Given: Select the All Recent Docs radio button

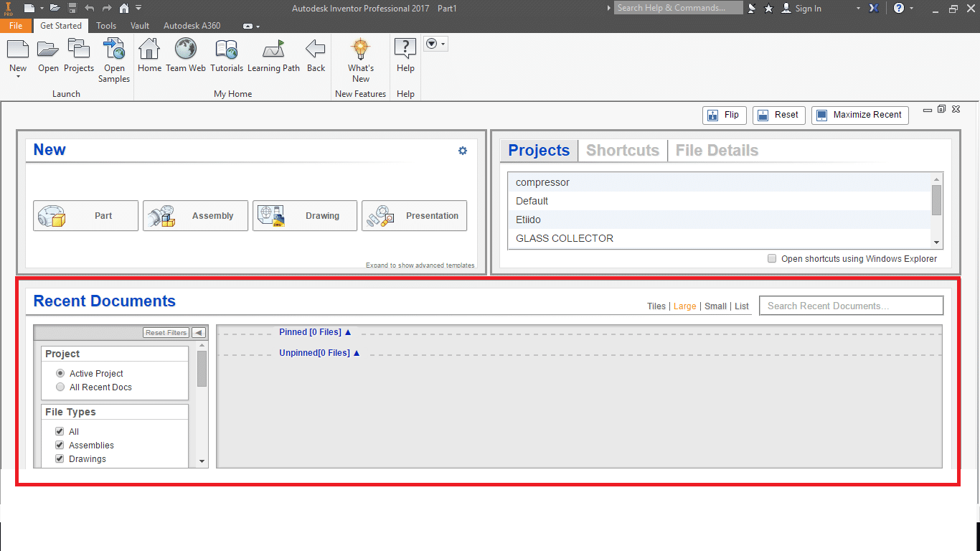Looking at the screenshot, I should [60, 387].
